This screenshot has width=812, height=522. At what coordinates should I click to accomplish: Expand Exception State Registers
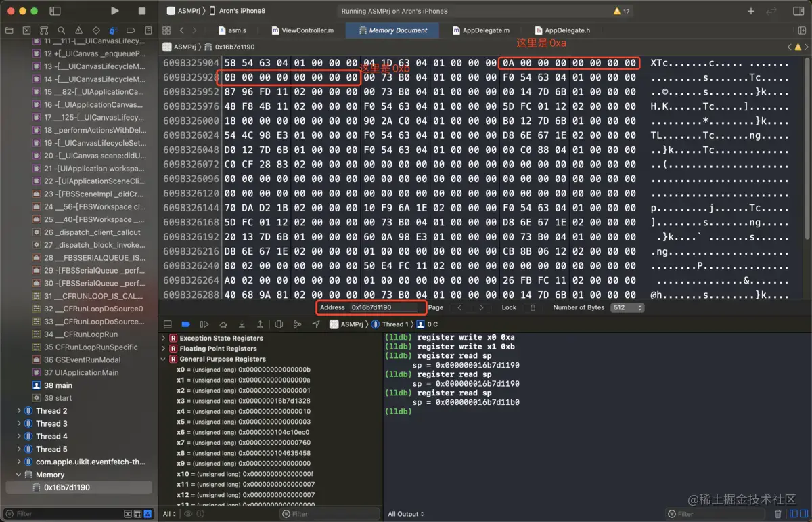pyautogui.click(x=164, y=338)
